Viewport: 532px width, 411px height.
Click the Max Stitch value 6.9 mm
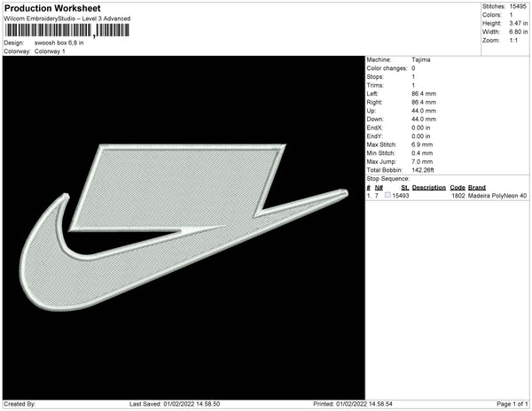tap(422, 144)
